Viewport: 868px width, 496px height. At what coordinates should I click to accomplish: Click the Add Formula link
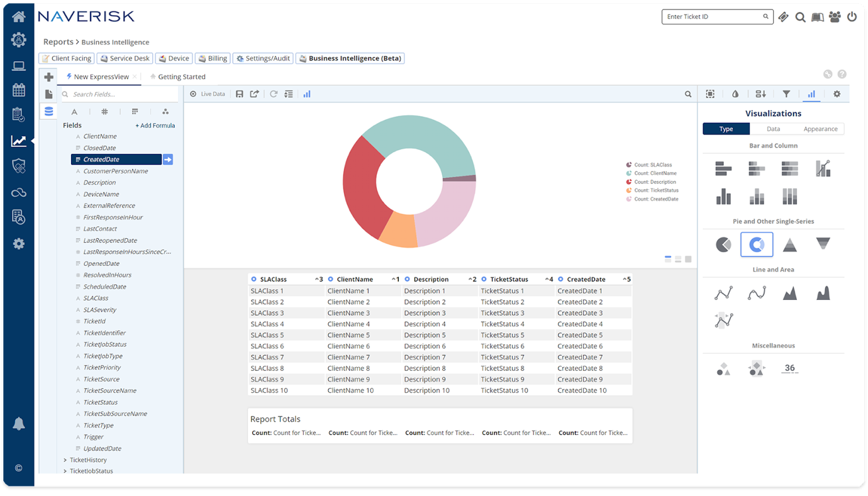click(x=155, y=125)
